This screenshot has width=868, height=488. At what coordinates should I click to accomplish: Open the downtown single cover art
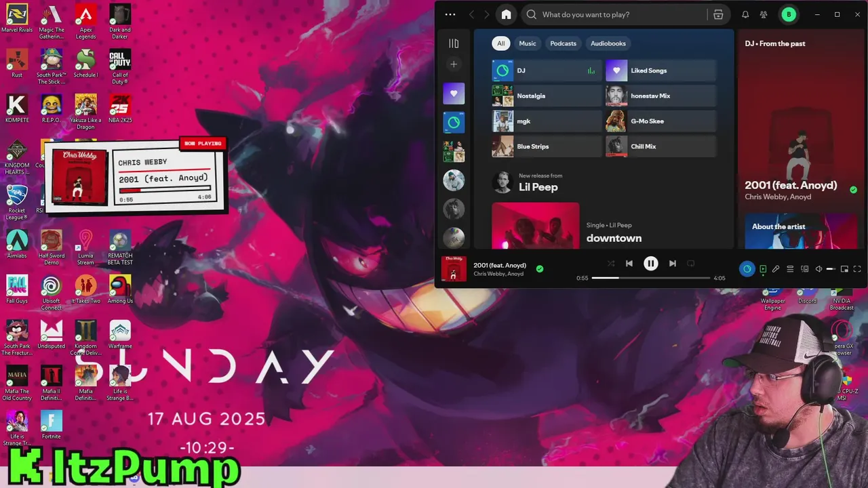[x=536, y=226]
